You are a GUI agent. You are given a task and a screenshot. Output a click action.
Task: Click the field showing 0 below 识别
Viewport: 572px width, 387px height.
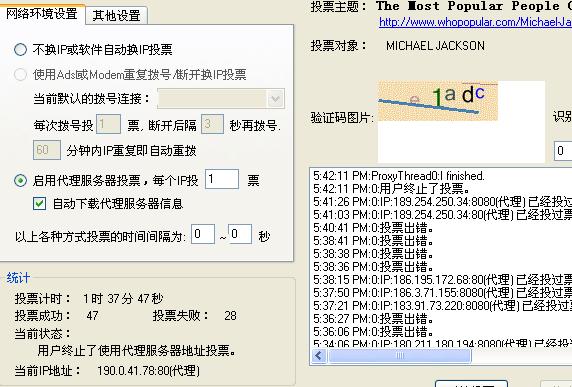pos(563,150)
